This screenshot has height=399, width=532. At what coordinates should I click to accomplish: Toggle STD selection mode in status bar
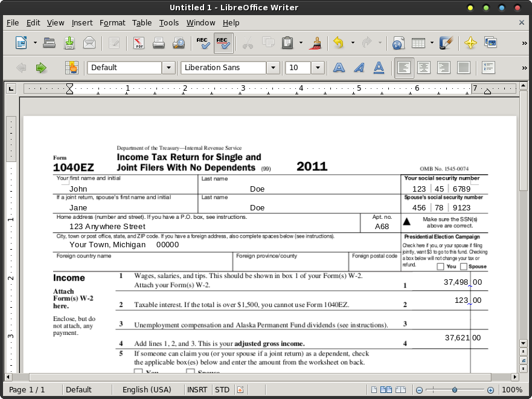[x=222, y=389]
